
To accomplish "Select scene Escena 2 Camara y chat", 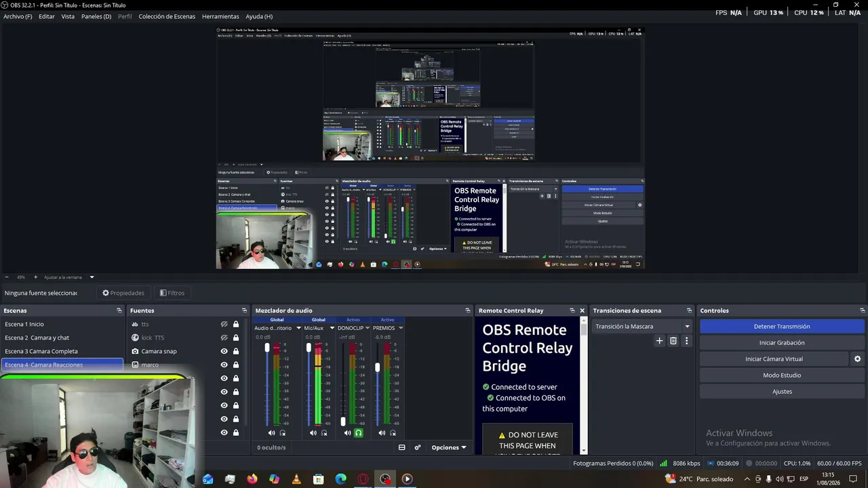I will click(62, 338).
